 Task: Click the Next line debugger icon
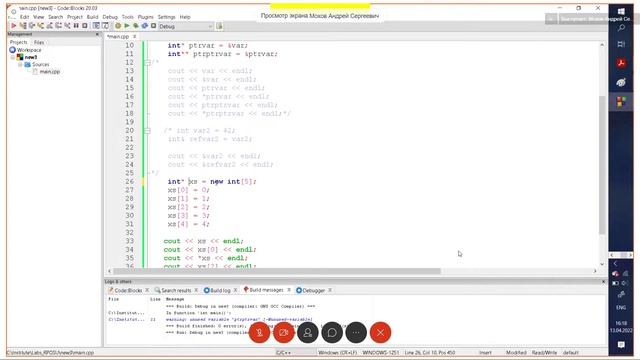tap(32, 26)
